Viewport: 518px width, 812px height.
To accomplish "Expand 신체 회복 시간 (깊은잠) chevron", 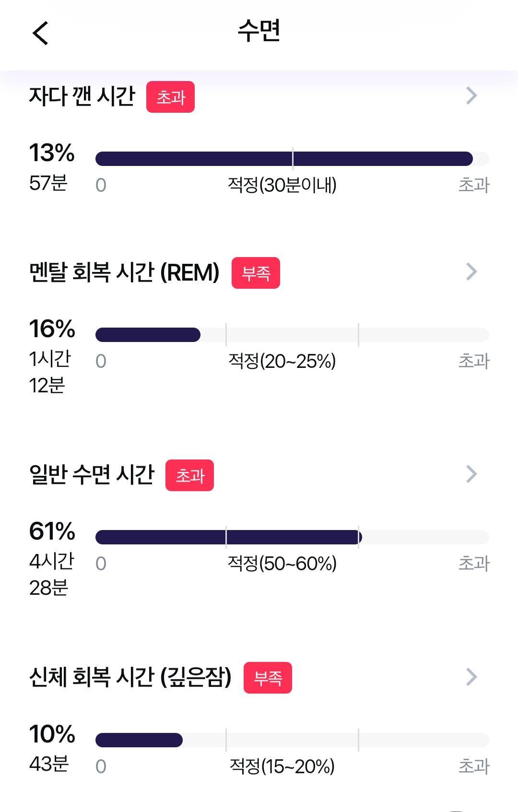I will (471, 677).
